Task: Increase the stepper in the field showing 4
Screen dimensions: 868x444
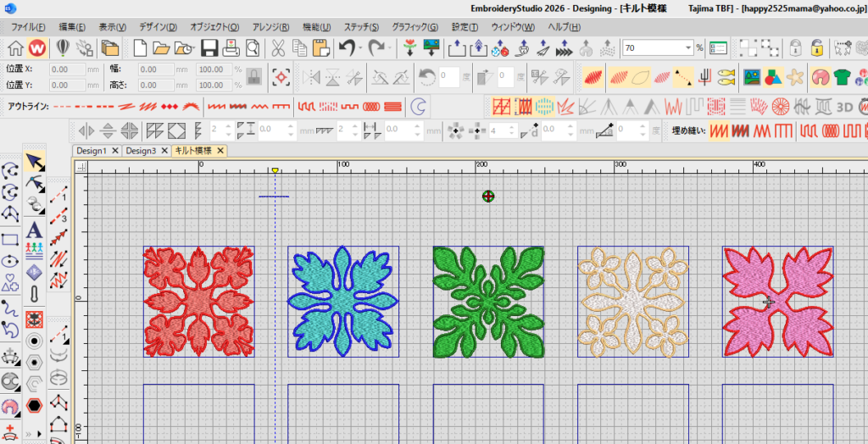Action: [x=513, y=127]
